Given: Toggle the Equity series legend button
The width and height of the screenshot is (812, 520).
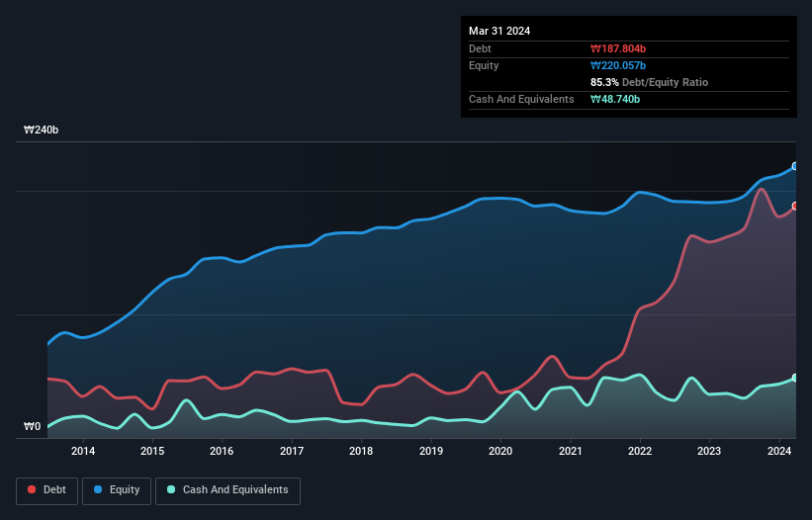Looking at the screenshot, I should pos(117,490).
